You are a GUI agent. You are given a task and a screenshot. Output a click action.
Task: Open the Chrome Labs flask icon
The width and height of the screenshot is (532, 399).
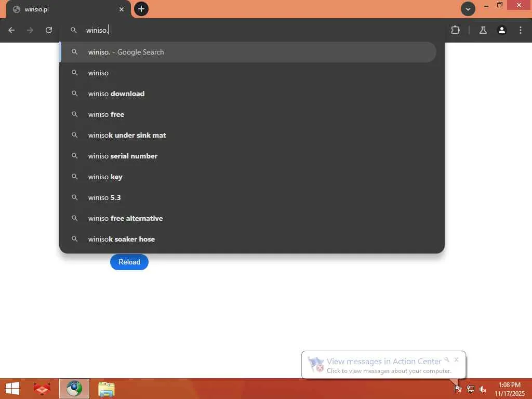pyautogui.click(x=483, y=30)
